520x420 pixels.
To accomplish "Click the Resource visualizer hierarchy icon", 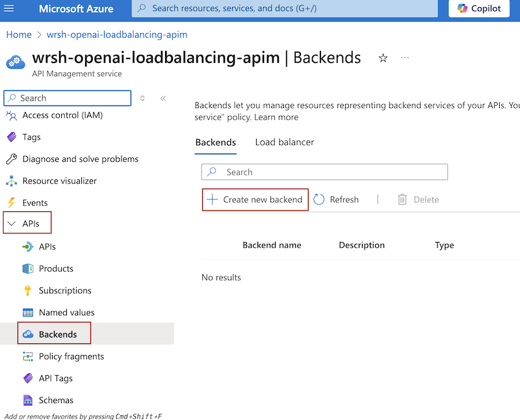I will [x=12, y=181].
